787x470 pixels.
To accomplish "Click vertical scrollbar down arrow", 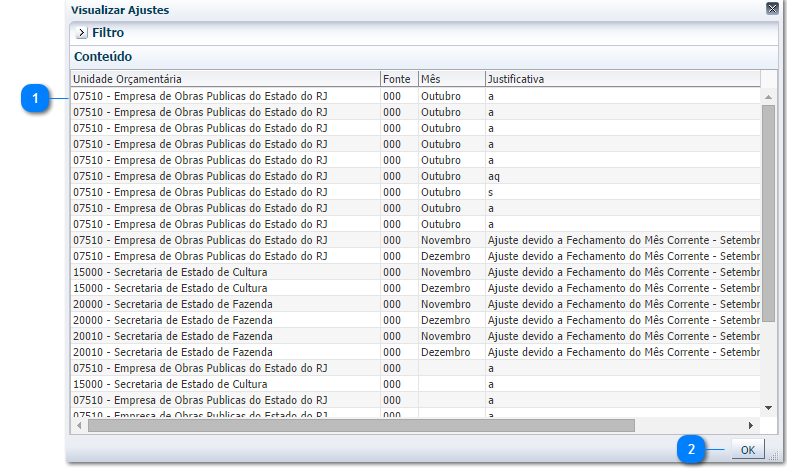I will click(768, 408).
